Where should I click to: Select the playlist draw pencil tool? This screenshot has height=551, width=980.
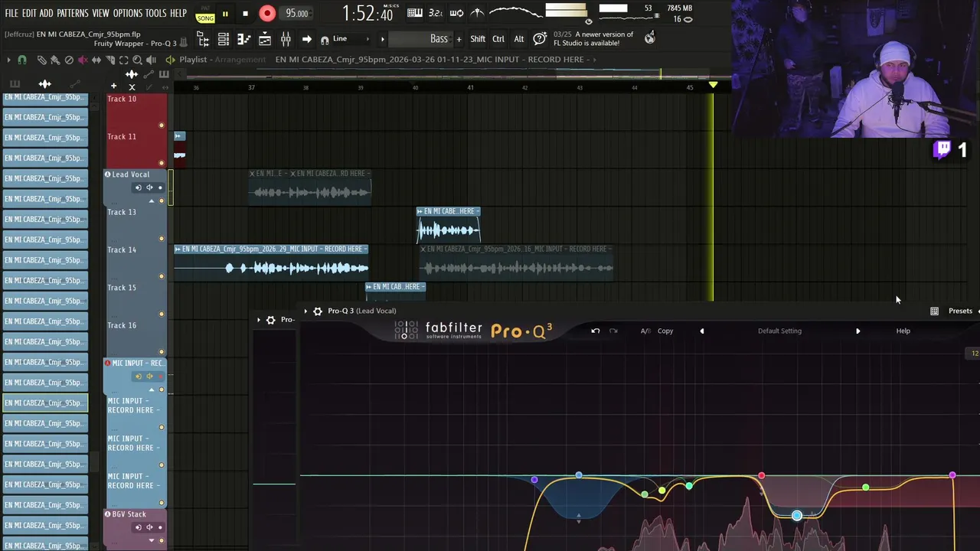click(41, 60)
